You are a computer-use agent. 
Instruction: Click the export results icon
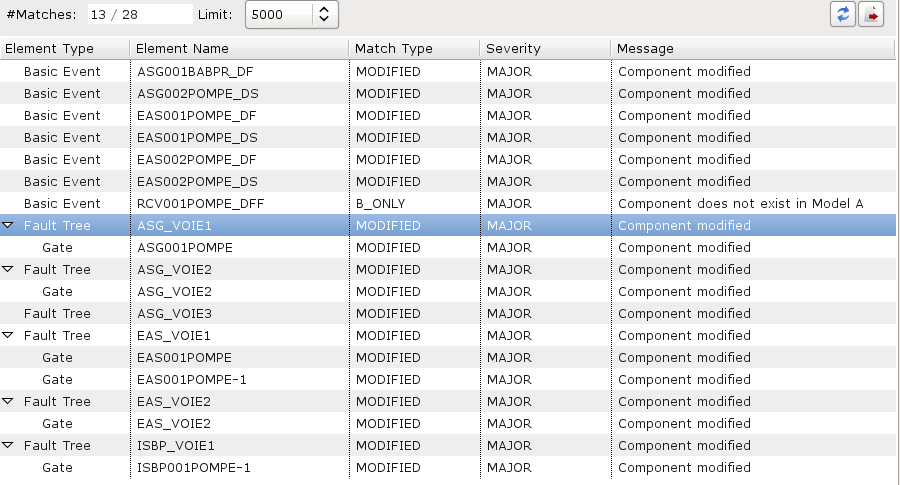pos(871,14)
